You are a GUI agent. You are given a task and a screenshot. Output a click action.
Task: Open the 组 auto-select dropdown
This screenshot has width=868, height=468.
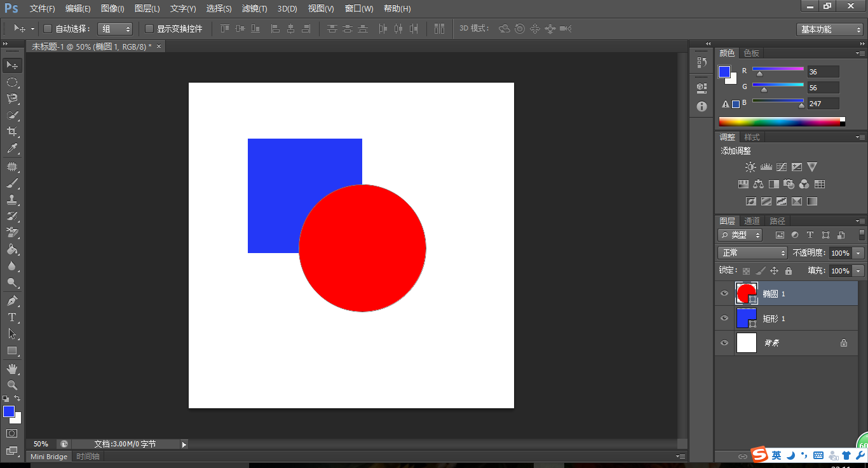115,29
